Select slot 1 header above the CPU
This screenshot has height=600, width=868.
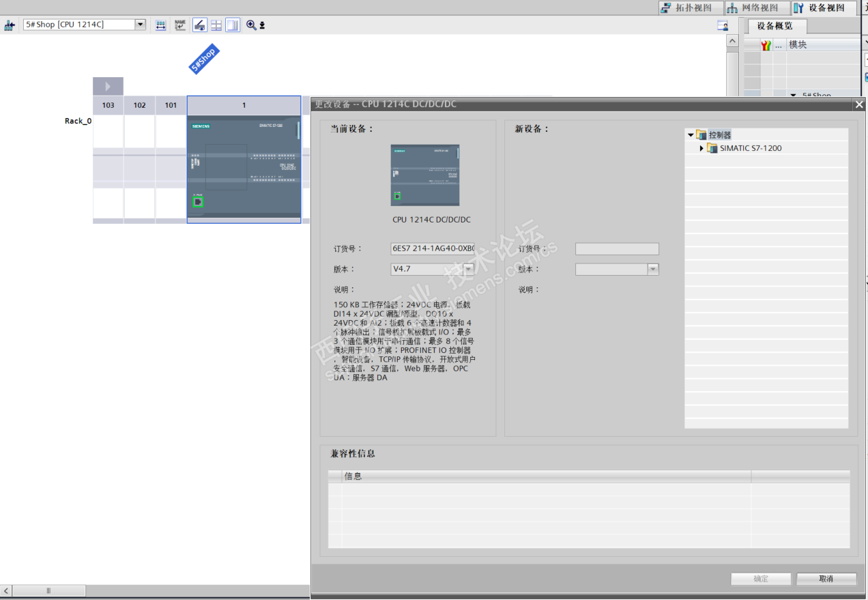pyautogui.click(x=244, y=105)
